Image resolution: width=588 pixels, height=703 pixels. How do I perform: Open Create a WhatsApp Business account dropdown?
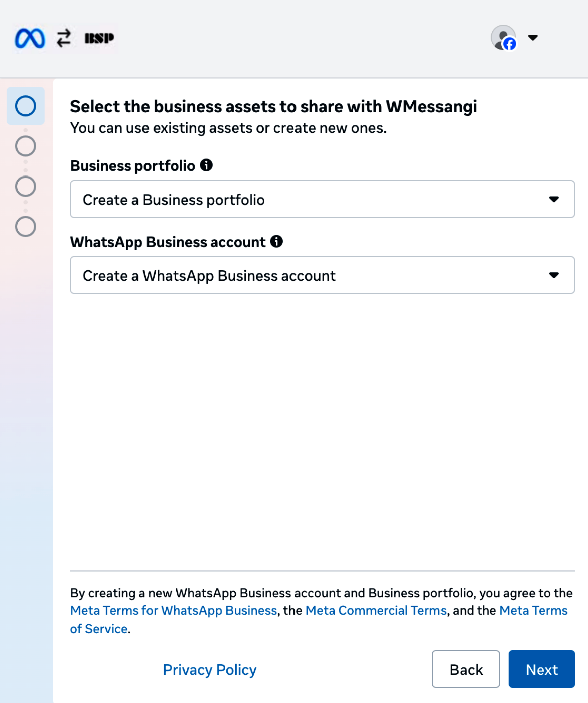322,275
